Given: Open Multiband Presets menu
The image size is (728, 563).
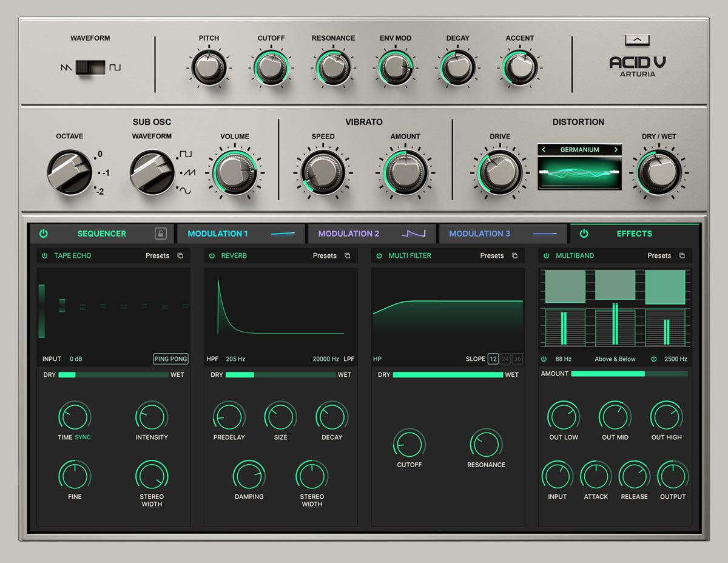Looking at the screenshot, I should click(659, 256).
